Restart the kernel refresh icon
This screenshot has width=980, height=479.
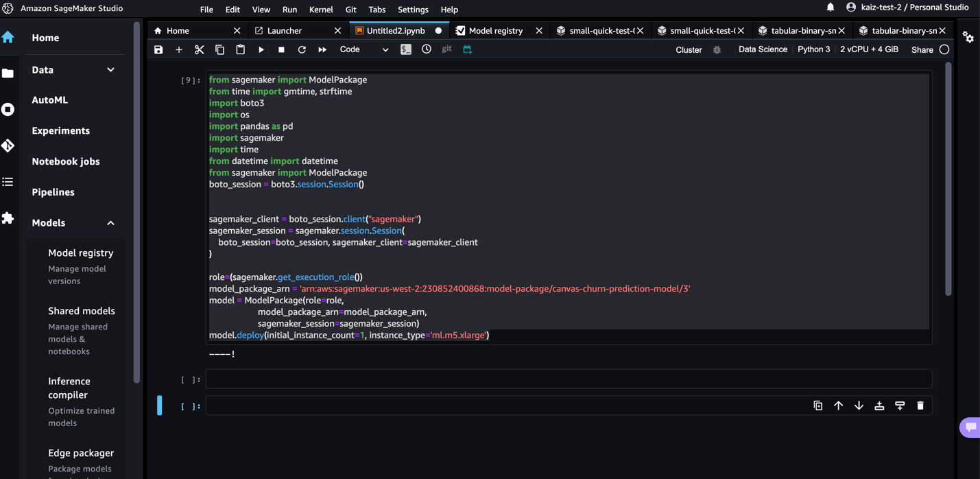pyautogui.click(x=302, y=49)
